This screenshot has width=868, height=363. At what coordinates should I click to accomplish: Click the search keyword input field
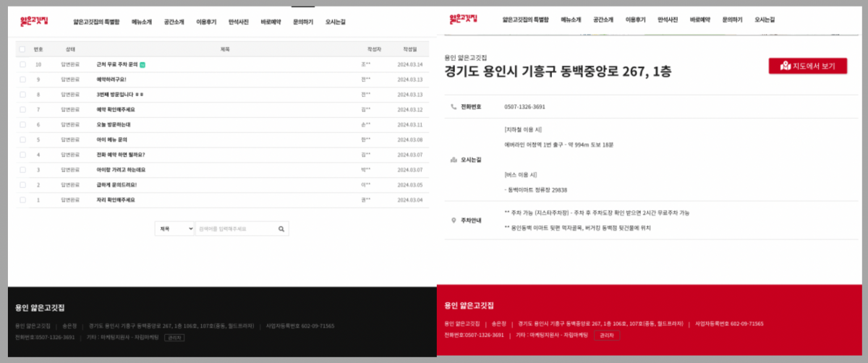(235, 229)
